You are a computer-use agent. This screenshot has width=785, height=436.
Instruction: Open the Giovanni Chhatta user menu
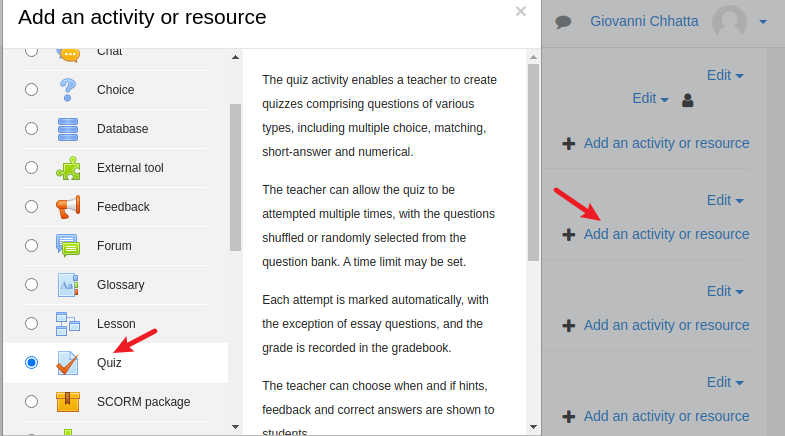(x=678, y=21)
